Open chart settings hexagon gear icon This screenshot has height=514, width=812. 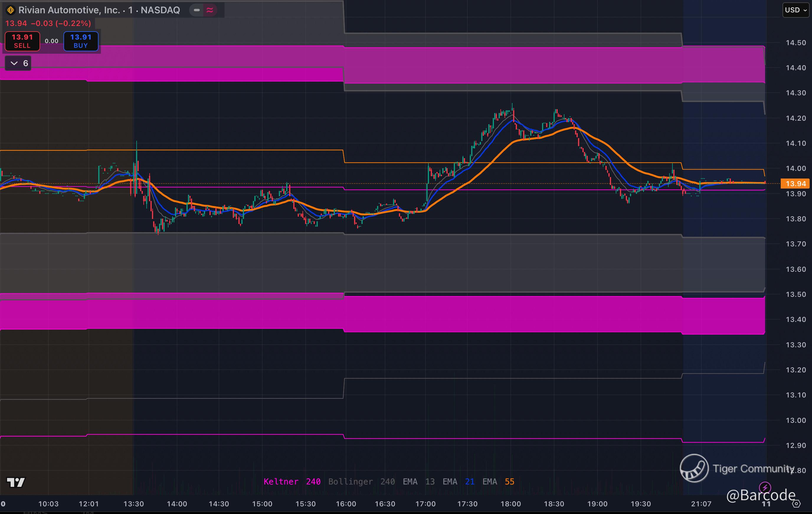coord(796,504)
